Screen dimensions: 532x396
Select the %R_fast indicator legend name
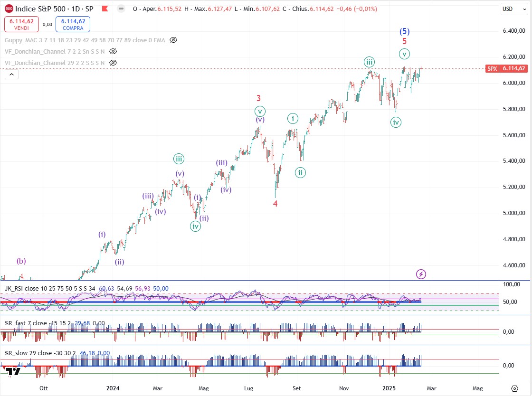[38, 323]
